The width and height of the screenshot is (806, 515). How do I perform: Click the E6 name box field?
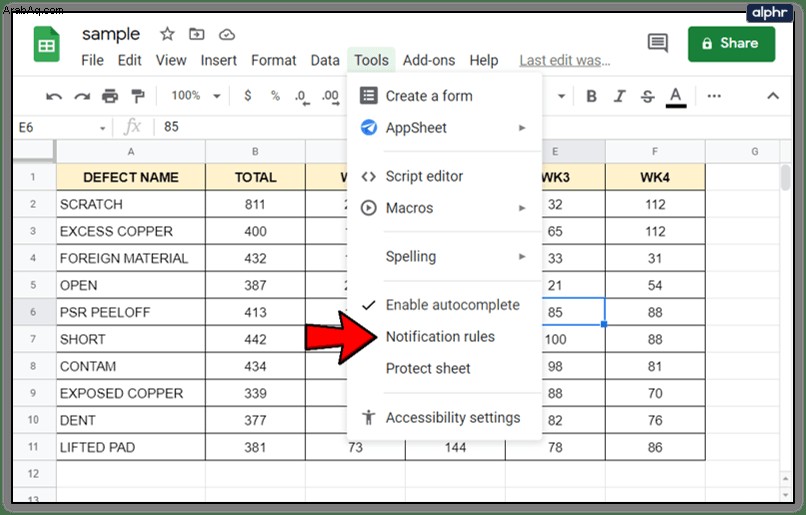pos(62,127)
